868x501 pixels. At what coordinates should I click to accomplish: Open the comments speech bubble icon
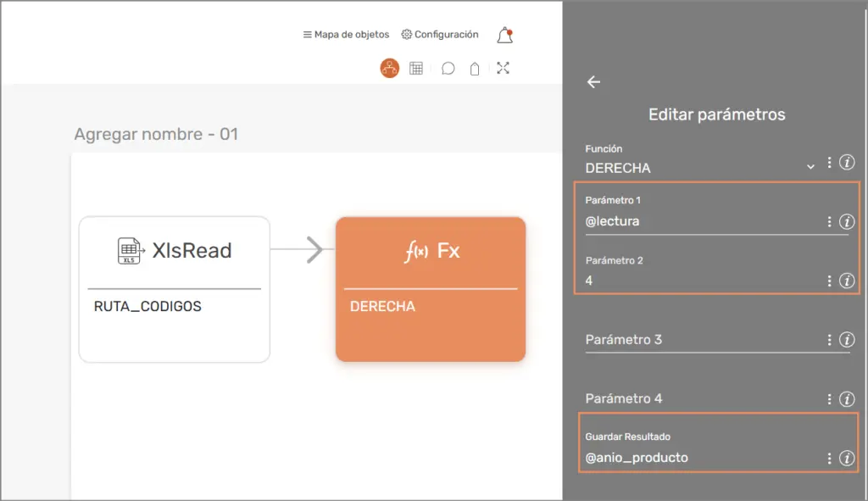(448, 69)
